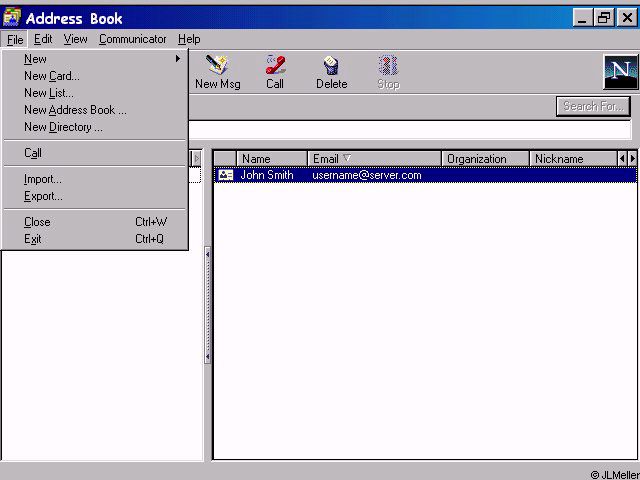The image size is (640, 480).
Task: Click the left column-scroll arrow
Action: (622, 159)
